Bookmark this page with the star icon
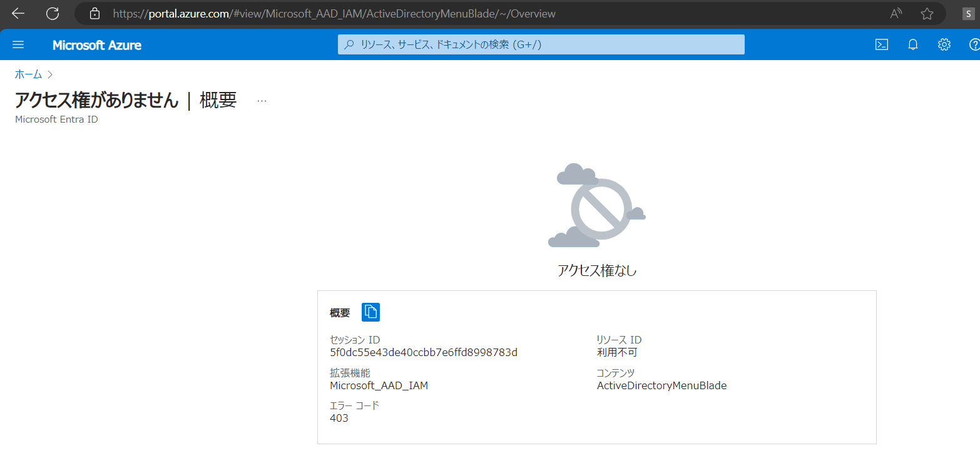The image size is (980, 453). [x=927, y=13]
